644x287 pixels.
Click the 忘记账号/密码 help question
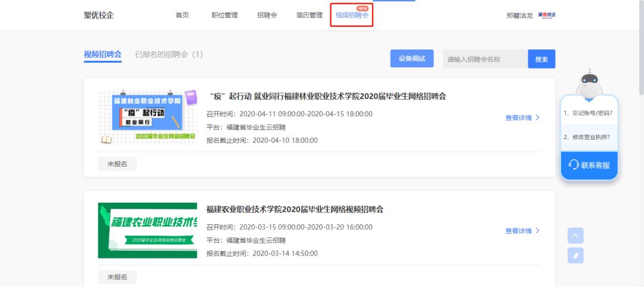588,113
